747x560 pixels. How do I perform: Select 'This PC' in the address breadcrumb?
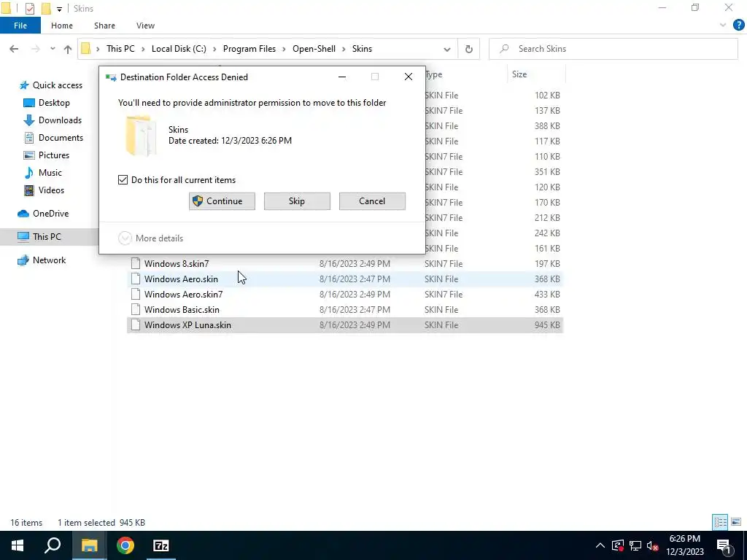point(120,49)
